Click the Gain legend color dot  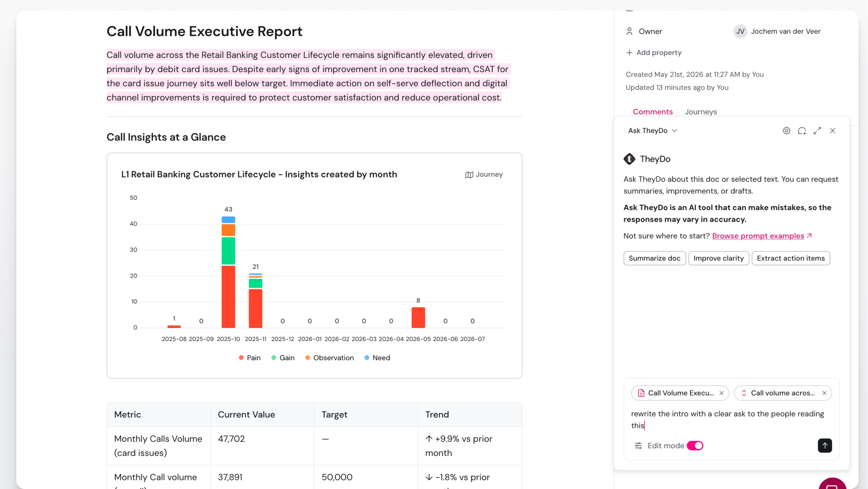(274, 358)
